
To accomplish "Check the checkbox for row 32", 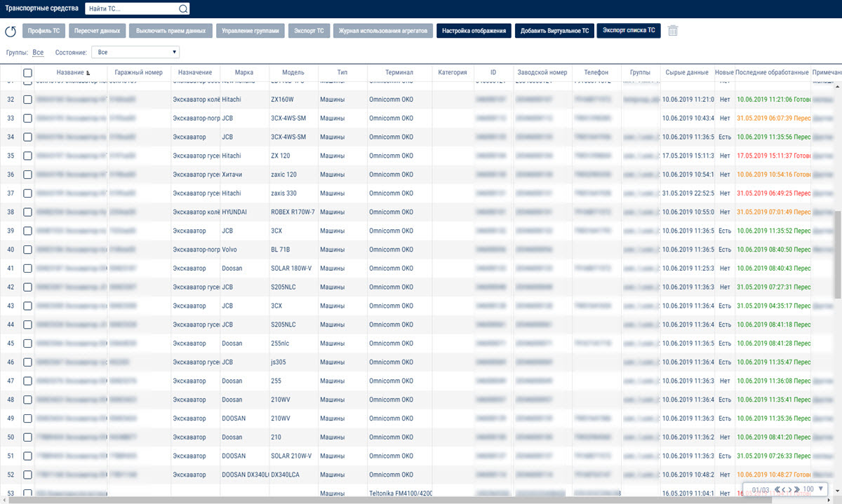I will pyautogui.click(x=27, y=100).
